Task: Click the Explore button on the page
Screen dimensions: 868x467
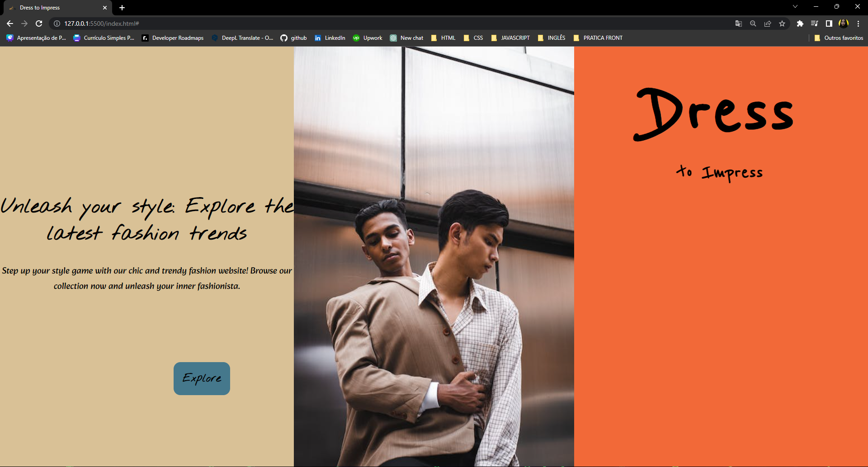Action: (x=202, y=378)
